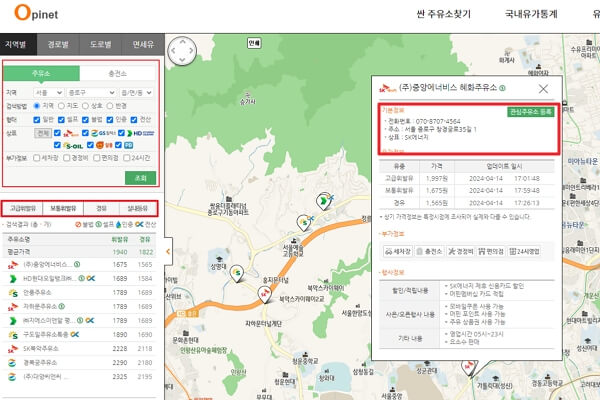Image resolution: width=600 pixels, height=400 pixels.
Task: Switch to the 면세유 tab
Action: [x=143, y=44]
